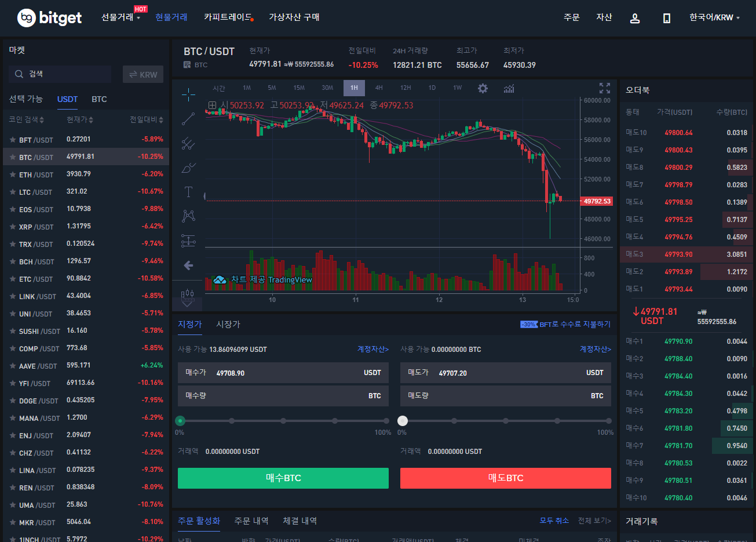756x542 pixels.
Task: Open the 선물거래 dropdown menu
Action: pos(121,17)
